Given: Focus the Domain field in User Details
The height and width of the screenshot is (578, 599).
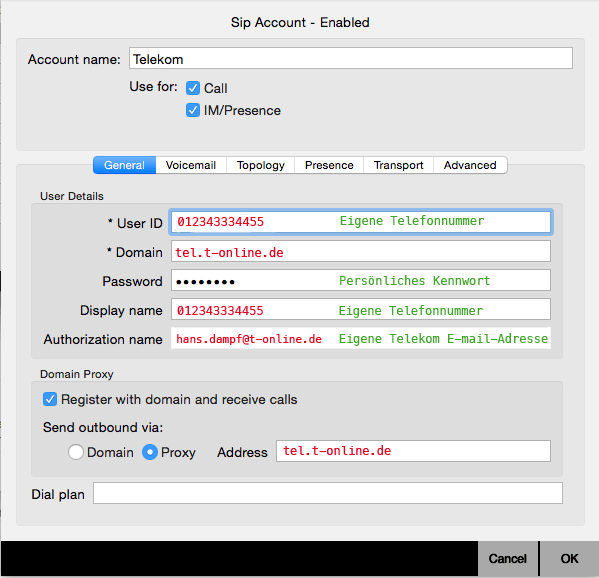Looking at the screenshot, I should tap(361, 251).
